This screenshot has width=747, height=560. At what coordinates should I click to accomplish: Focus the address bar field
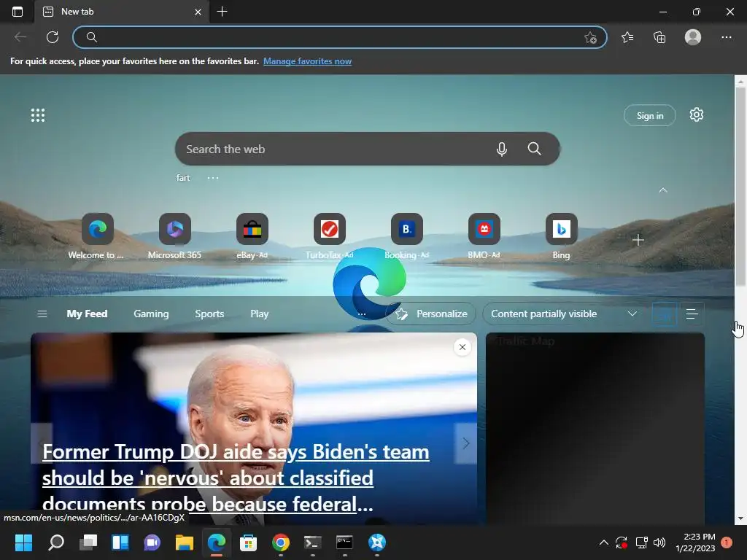pyautogui.click(x=340, y=37)
